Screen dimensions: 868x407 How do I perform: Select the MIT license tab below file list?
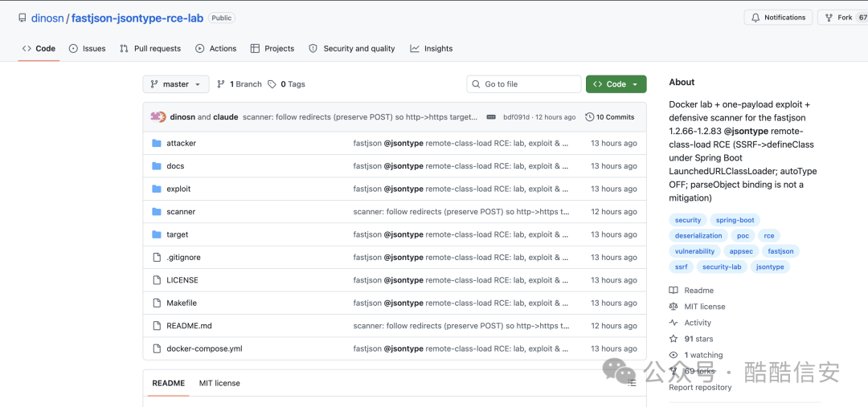[x=219, y=383]
